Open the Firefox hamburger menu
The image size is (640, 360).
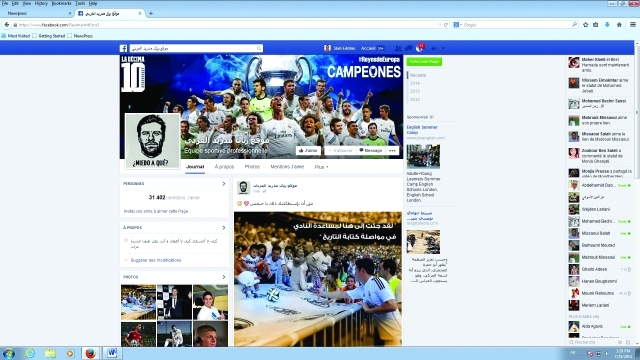[633, 25]
